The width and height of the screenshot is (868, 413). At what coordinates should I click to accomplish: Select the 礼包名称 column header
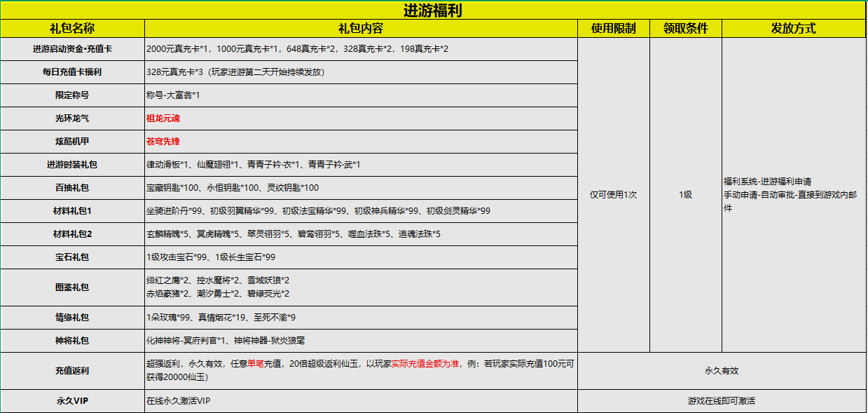coord(72,29)
